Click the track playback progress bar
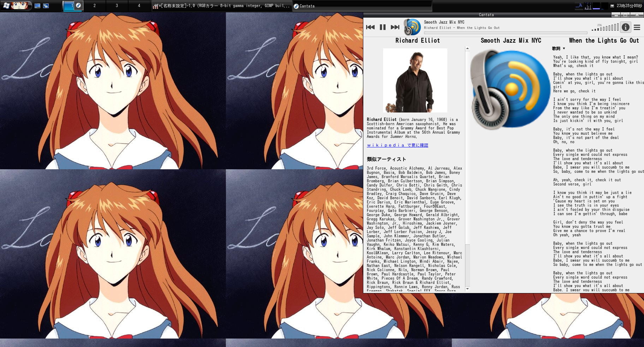644x347 pixels. [x=505, y=33]
